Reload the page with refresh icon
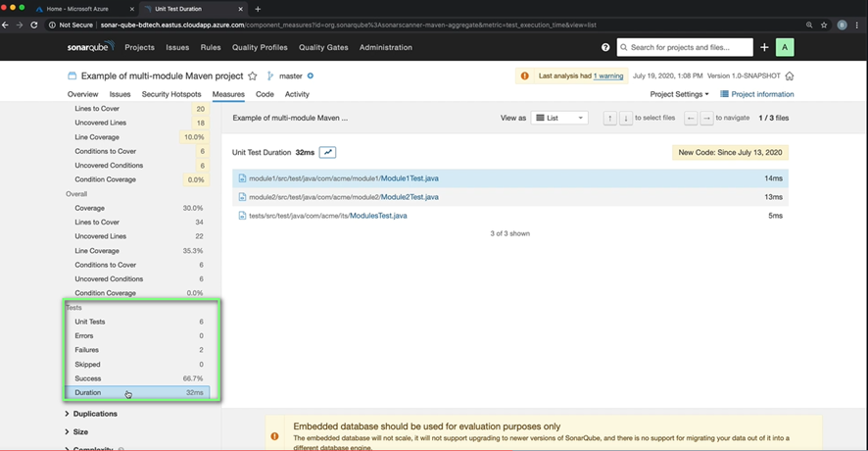 [33, 25]
